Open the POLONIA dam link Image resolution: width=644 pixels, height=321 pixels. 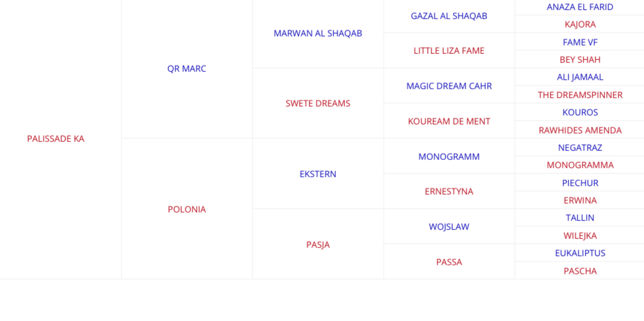click(x=186, y=210)
